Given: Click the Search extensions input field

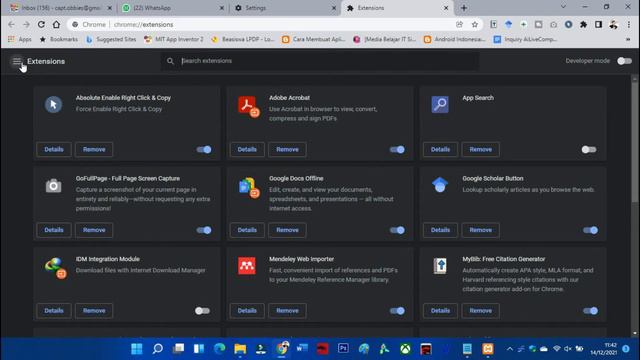Looking at the screenshot, I should tap(320, 61).
